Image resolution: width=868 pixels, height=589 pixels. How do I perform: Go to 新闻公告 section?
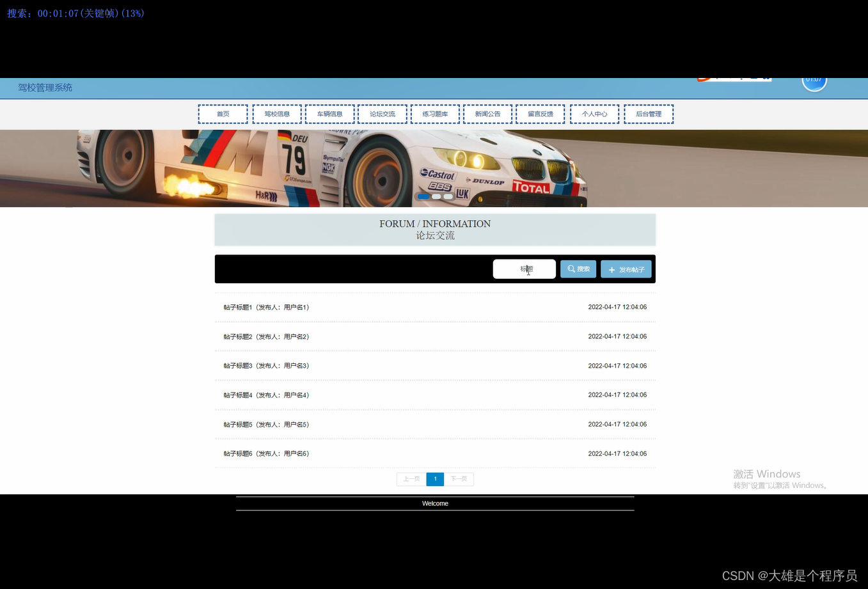coord(487,114)
